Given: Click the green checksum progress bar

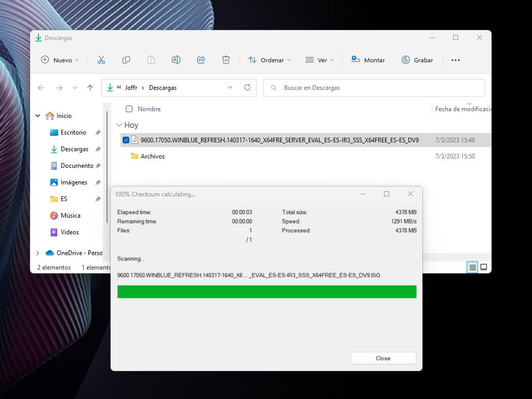Looking at the screenshot, I should point(267,292).
